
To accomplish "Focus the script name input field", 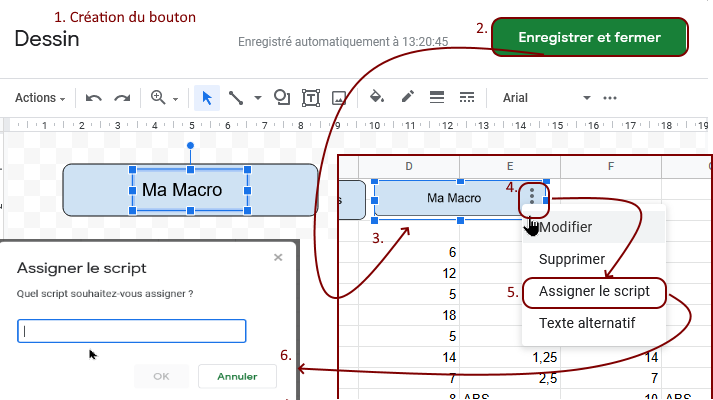I will click(132, 331).
